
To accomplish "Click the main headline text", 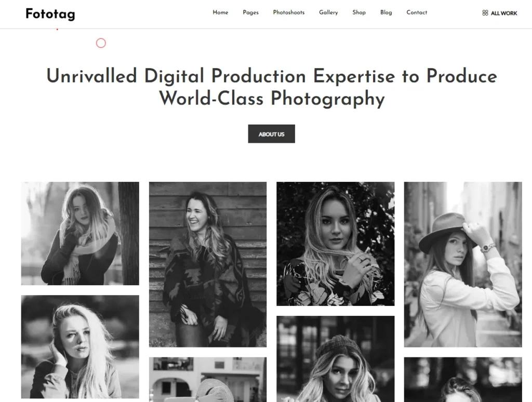I will tap(271, 87).
